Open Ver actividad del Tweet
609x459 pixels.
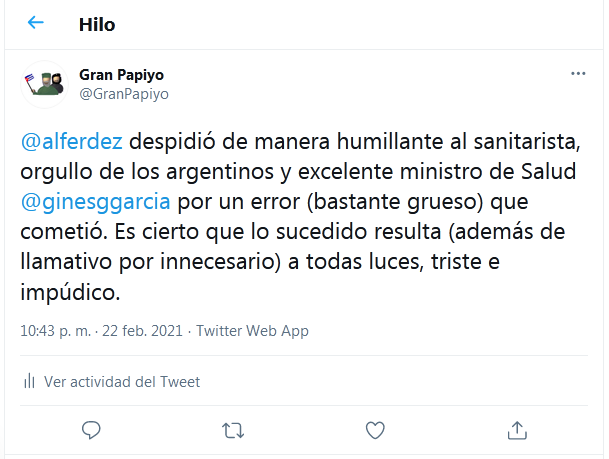coord(122,381)
